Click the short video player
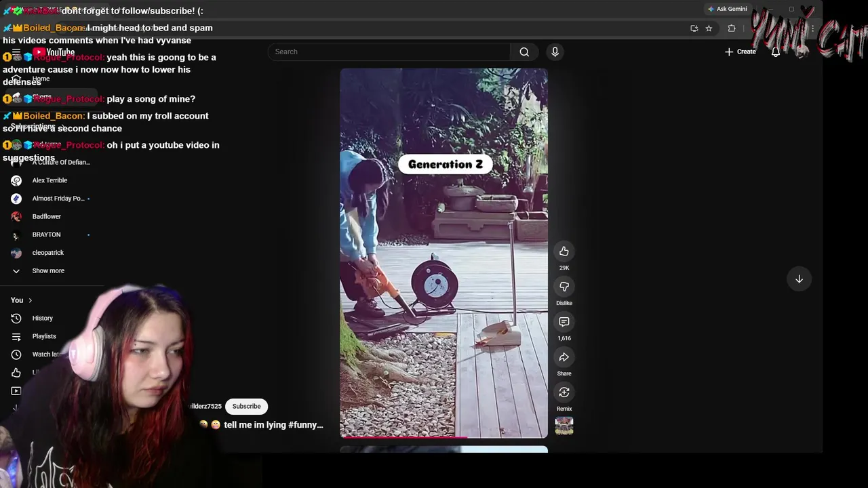868x488 pixels. pos(443,253)
